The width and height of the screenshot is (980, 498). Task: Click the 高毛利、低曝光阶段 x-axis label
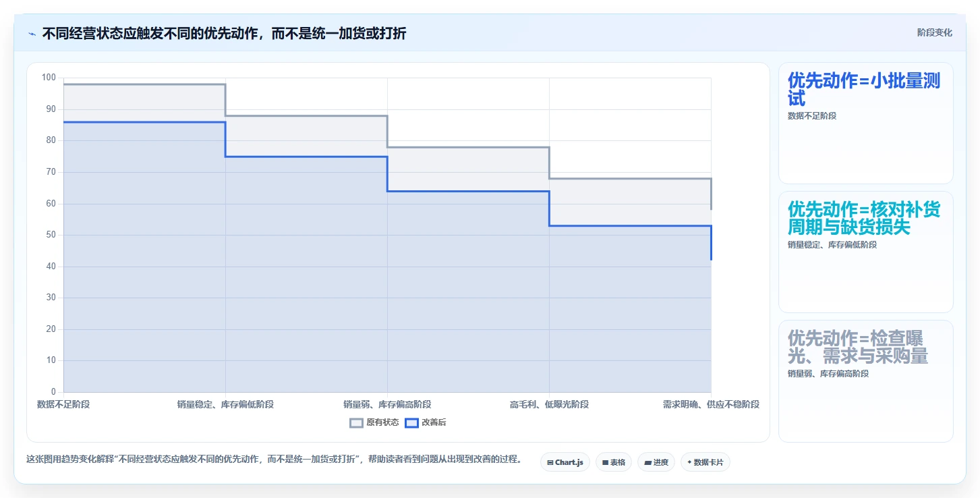click(549, 404)
